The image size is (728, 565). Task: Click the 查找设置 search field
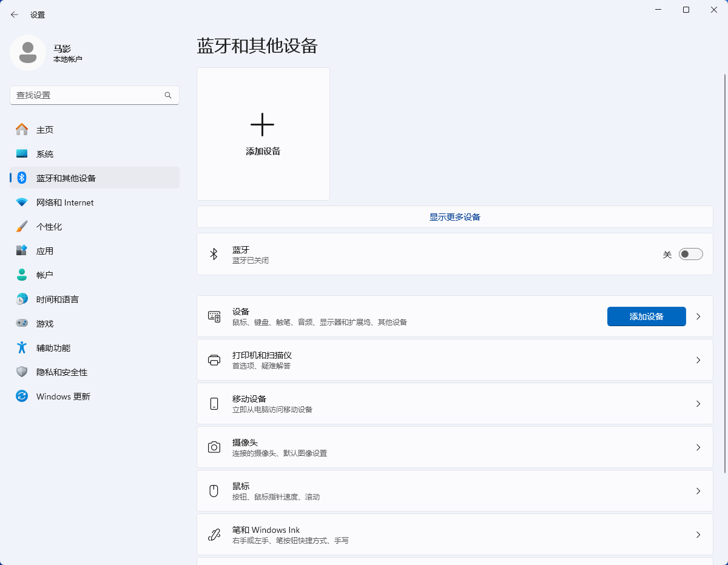pyautogui.click(x=88, y=95)
